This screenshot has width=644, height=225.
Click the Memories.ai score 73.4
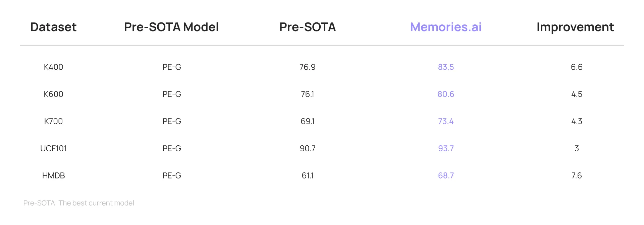pyautogui.click(x=445, y=121)
